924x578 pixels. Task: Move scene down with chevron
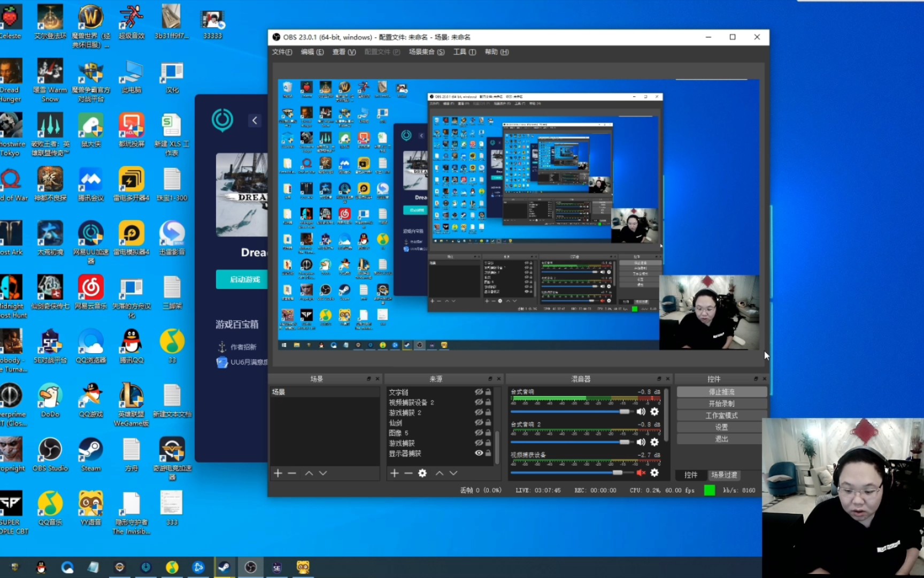pos(323,473)
